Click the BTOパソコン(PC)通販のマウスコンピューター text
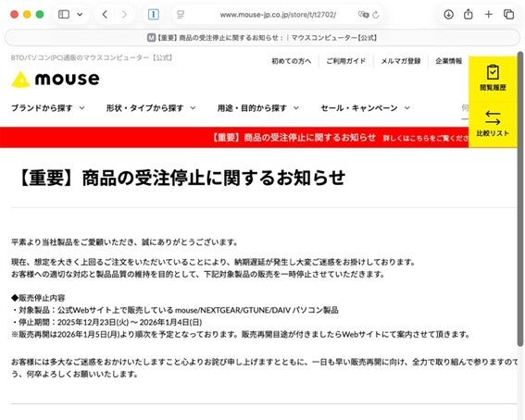Image resolution: width=525 pixels, height=420 pixels. (x=92, y=57)
